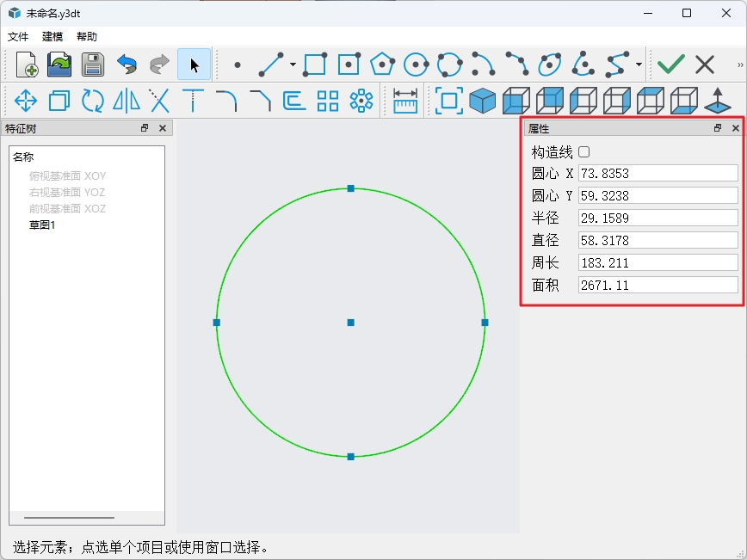Close the 属性 panel
This screenshot has height=560, width=747.
click(736, 128)
